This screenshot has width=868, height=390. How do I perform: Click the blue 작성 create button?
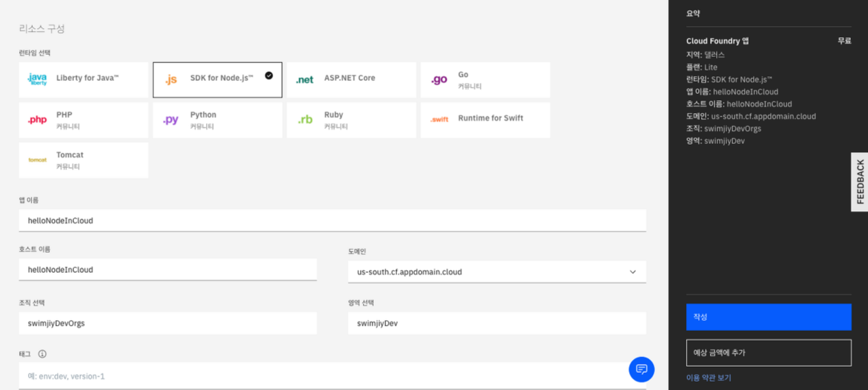click(769, 317)
